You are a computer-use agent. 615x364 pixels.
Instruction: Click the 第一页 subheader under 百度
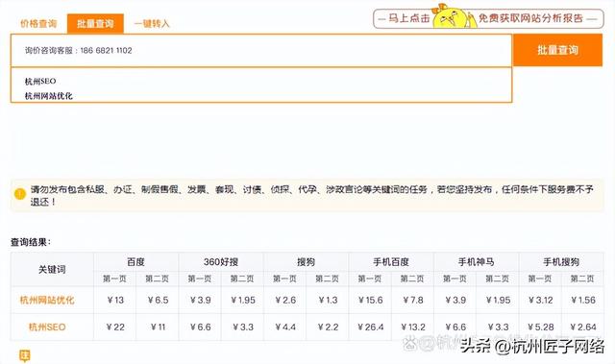(115, 279)
